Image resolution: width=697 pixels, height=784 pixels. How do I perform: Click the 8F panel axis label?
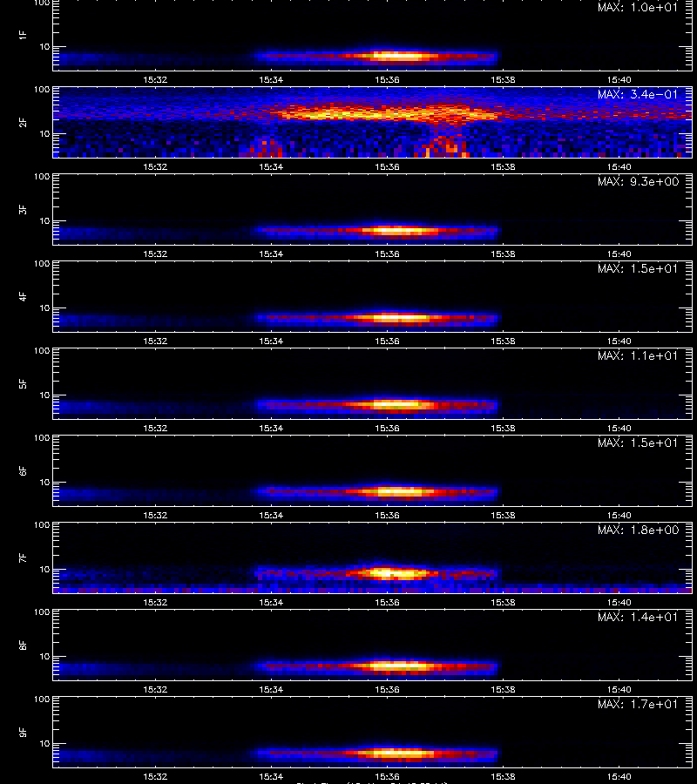23,645
